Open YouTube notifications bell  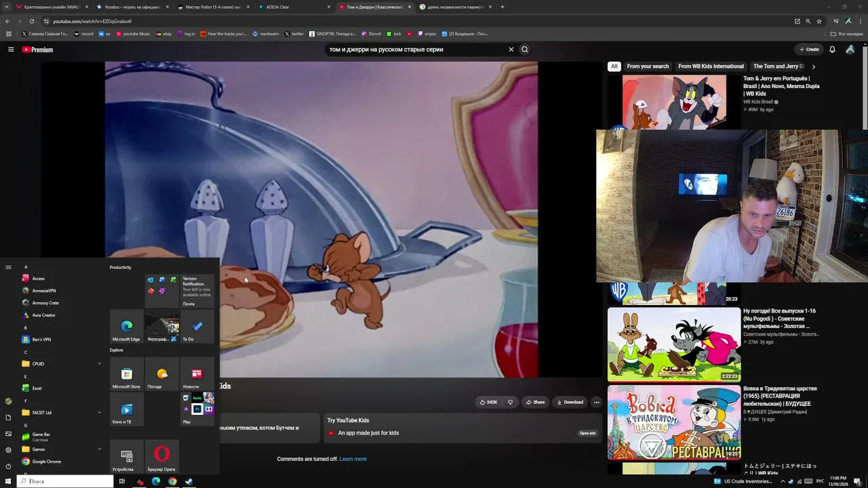click(x=832, y=49)
